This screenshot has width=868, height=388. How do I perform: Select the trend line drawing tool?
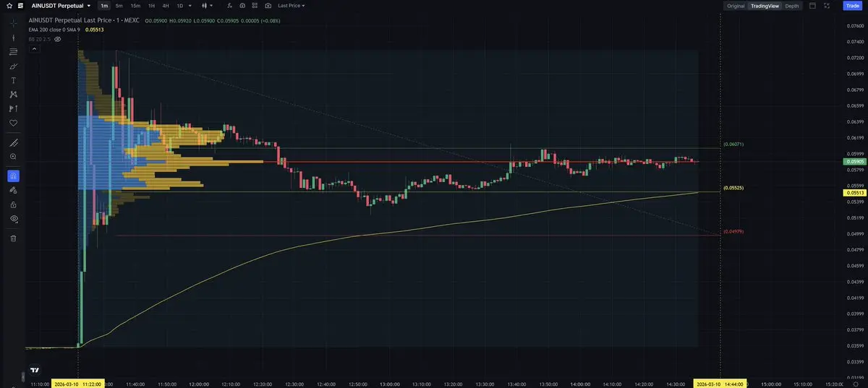pos(13,38)
